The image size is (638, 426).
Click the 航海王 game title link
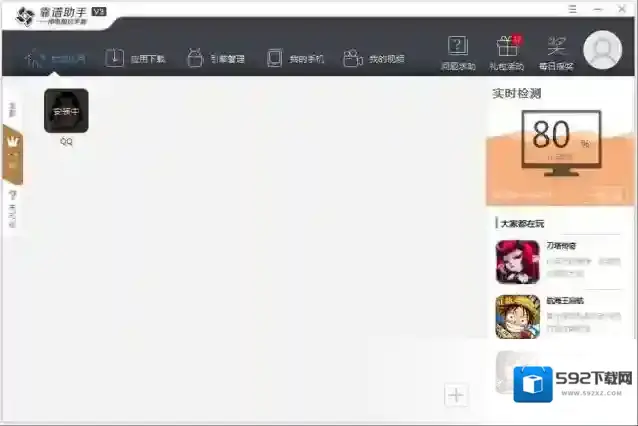click(563, 300)
